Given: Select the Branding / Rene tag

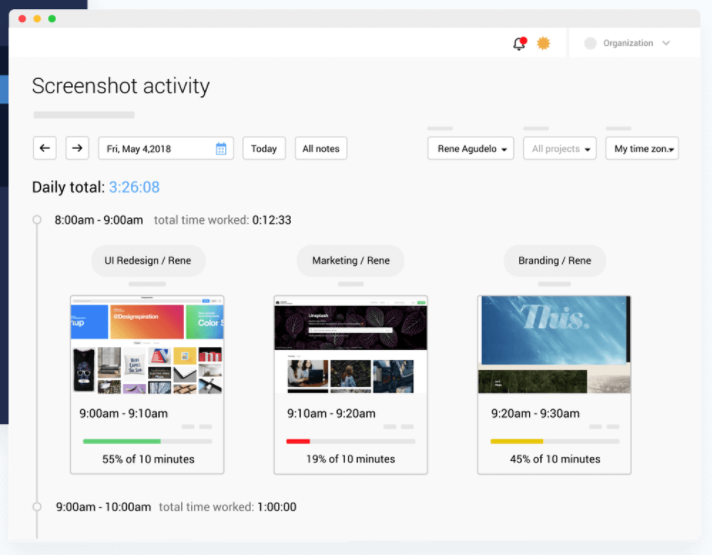Looking at the screenshot, I should click(554, 261).
